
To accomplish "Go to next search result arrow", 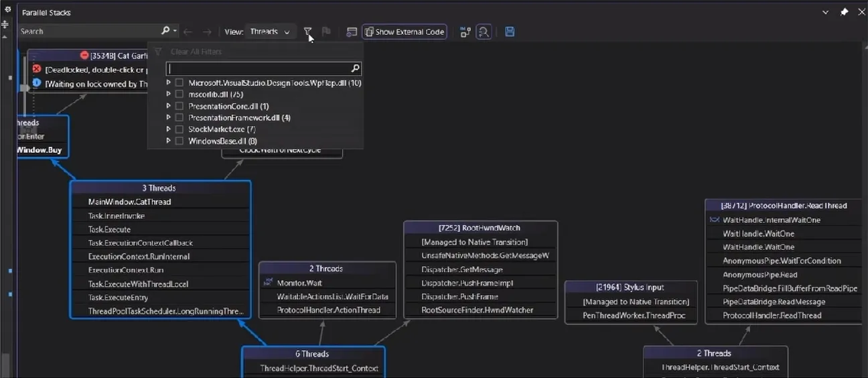I will click(x=207, y=31).
